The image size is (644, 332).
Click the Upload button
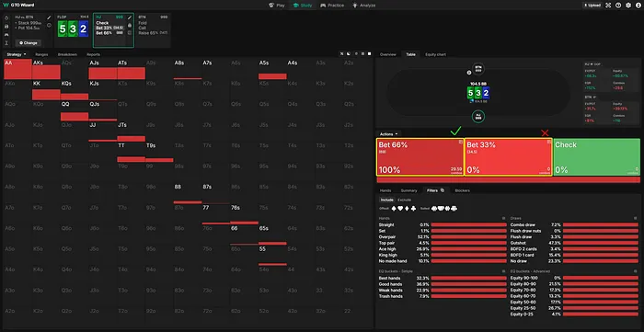tap(592, 6)
